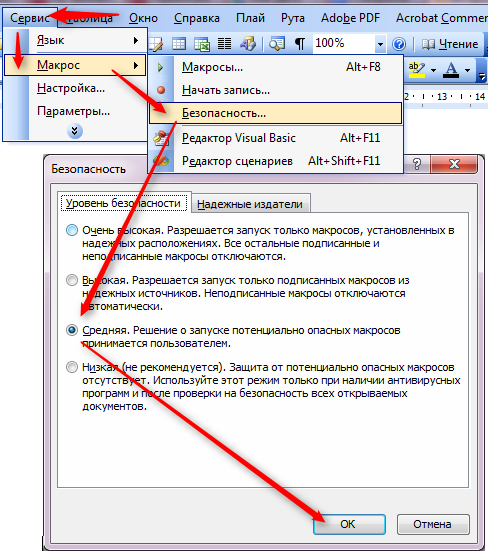Open the Document Map icon

[x=277, y=44]
